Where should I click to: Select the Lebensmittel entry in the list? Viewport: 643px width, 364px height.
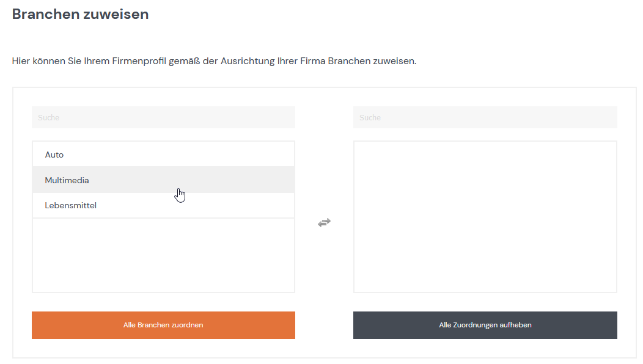[163, 205]
